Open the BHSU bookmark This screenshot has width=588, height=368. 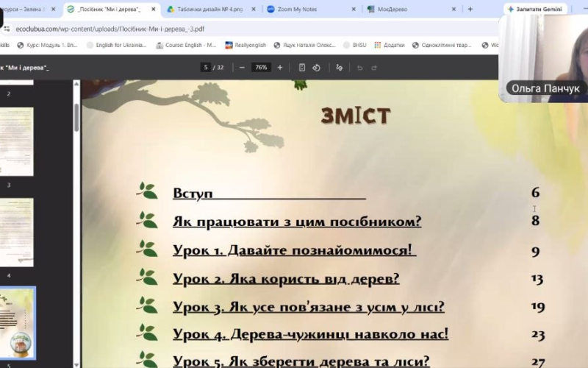click(x=355, y=45)
